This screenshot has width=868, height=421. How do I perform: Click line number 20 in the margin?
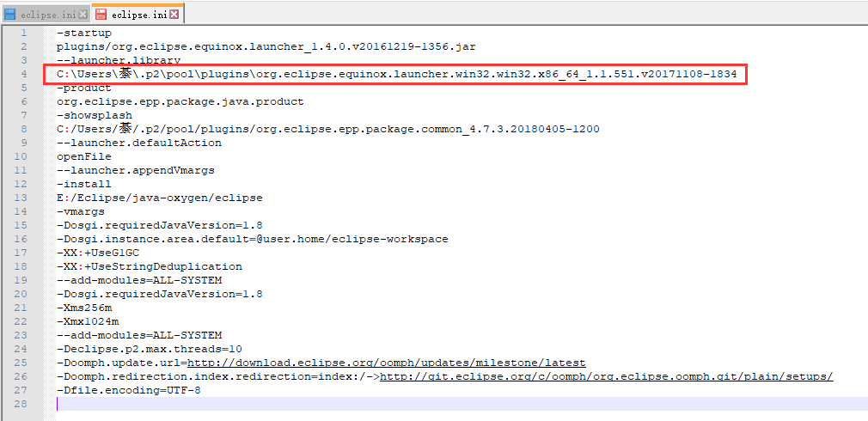21,294
